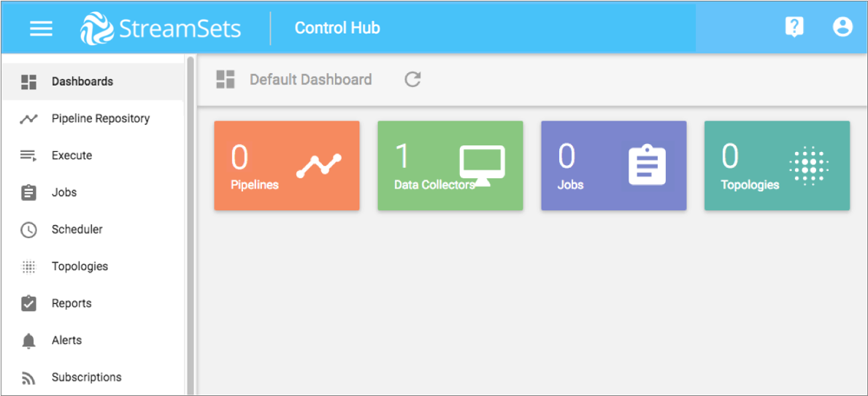This screenshot has width=868, height=396.
Task: Click the Alerts bell icon
Action: pyautogui.click(x=28, y=340)
